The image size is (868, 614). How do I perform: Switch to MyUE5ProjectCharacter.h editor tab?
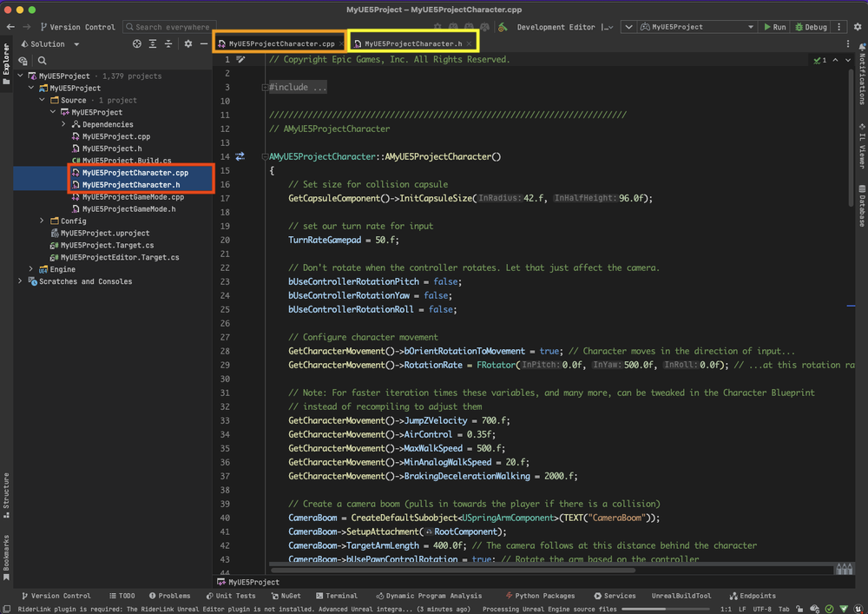point(412,43)
